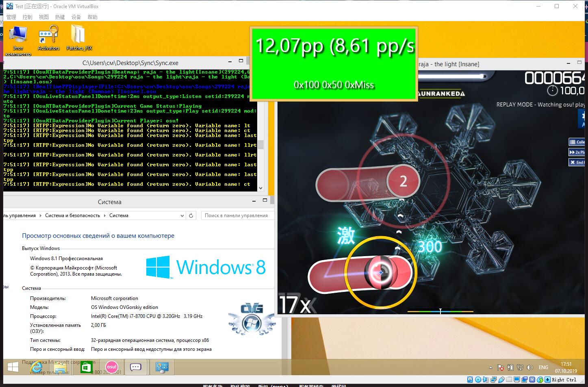The image size is (588, 387).
Task: Switch to the osu! taskbar button
Action: (x=111, y=367)
